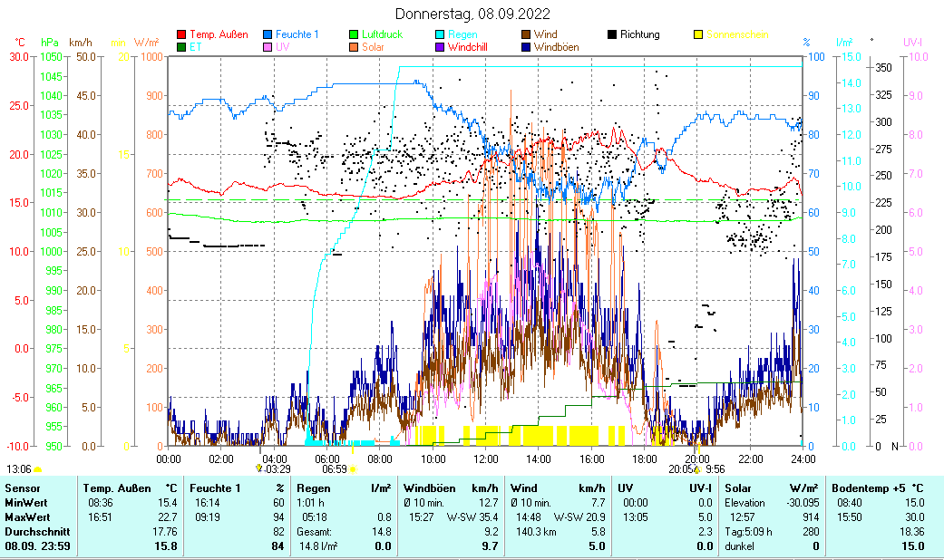Click the 'Feuchte 1' table column header
The width and height of the screenshot is (944, 560).
(x=215, y=488)
